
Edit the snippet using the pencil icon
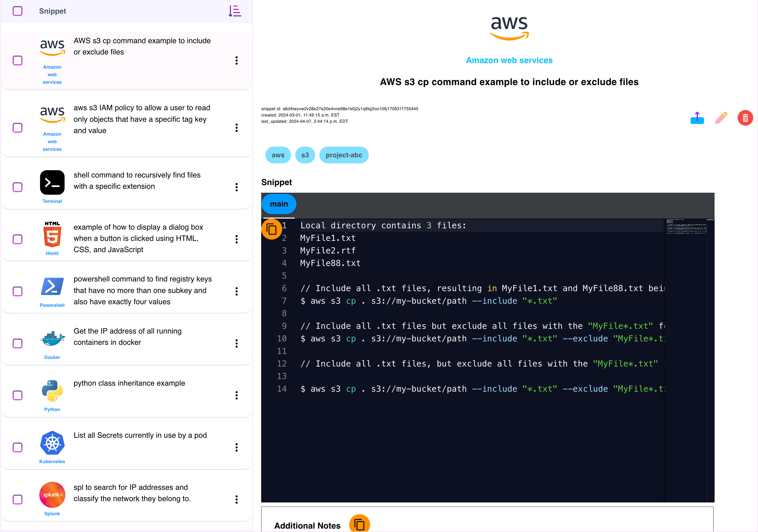tap(721, 118)
